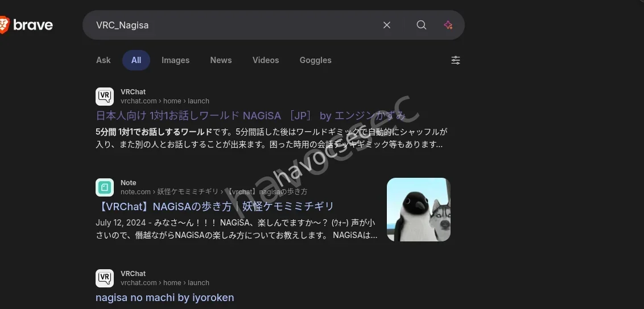Switch to the Ask tab
Image resolution: width=644 pixels, height=309 pixels.
104,60
